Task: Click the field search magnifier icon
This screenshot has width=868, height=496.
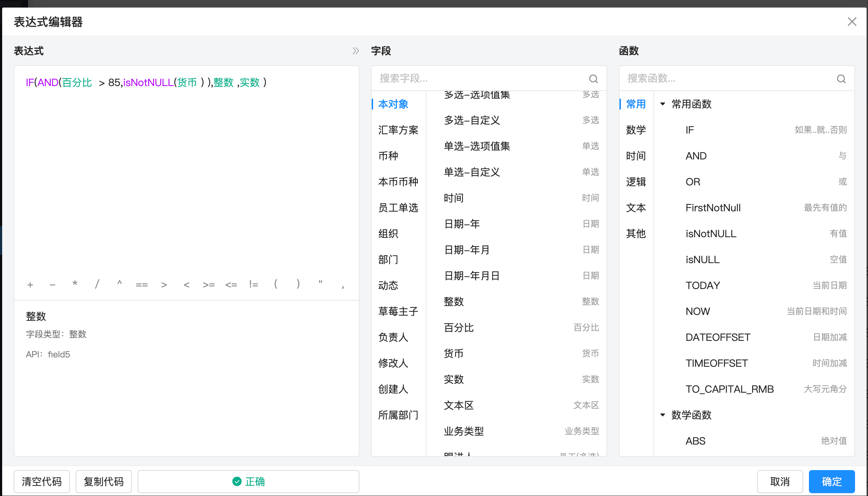Action: (x=593, y=79)
